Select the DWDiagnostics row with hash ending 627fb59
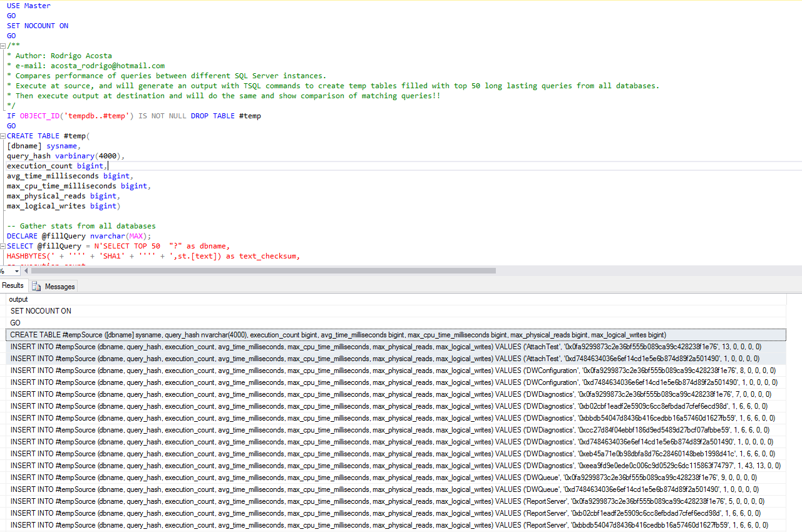802x532 pixels. tap(396, 418)
